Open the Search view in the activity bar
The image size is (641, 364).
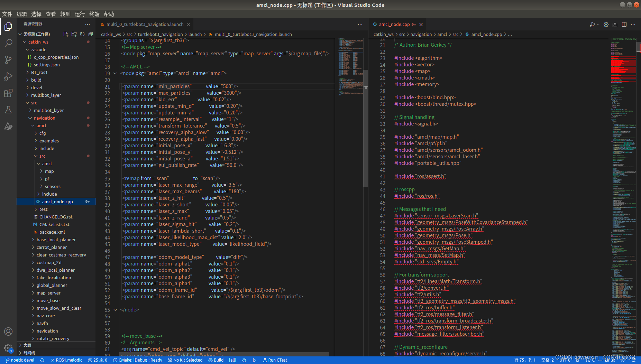pyautogui.click(x=8, y=43)
